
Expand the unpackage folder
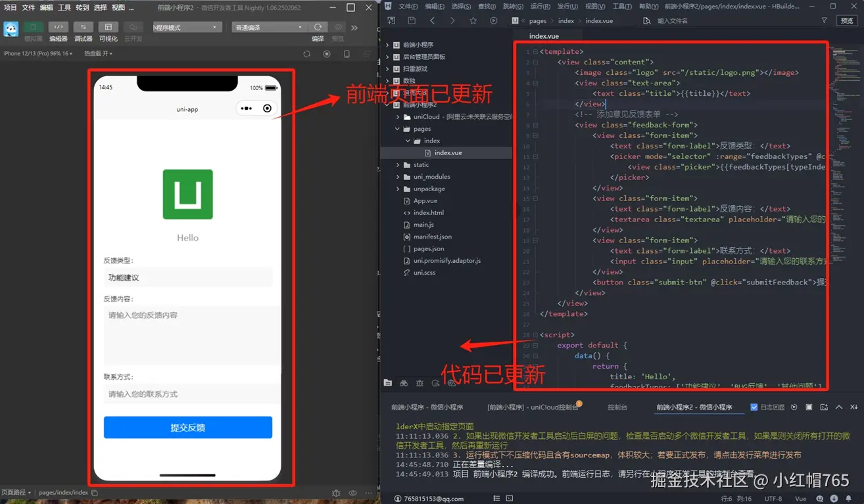(x=398, y=189)
